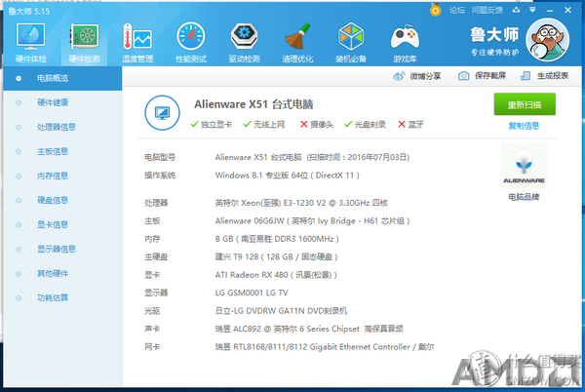This screenshot has width=585, height=392.
Task: Click the 8 GB DDR3 1600MHz memory value
Action: (x=277, y=239)
